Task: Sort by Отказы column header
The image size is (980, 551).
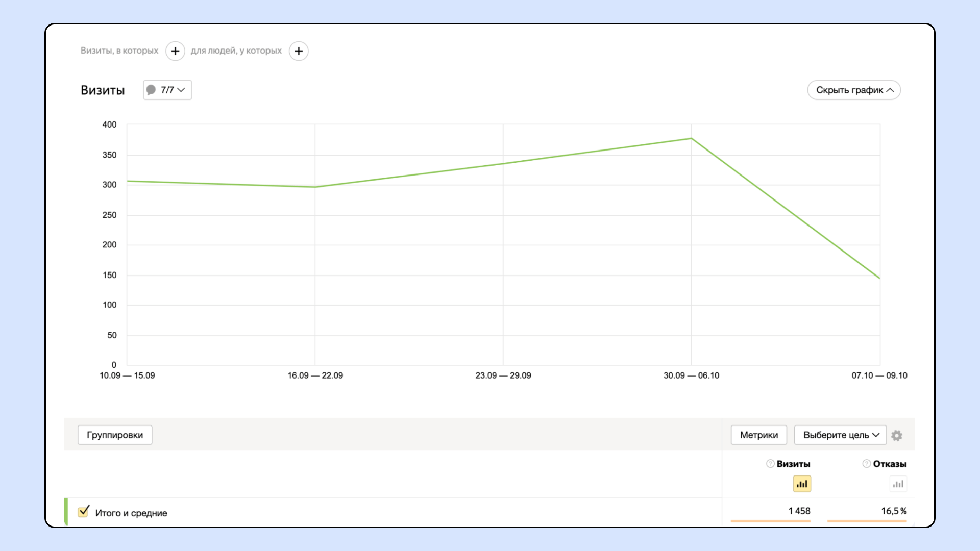Action: point(890,464)
